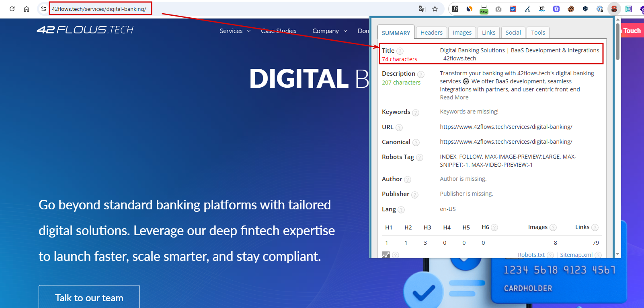Image resolution: width=644 pixels, height=308 pixels.
Task: Click the help icon beside Images count
Action: [x=553, y=227]
